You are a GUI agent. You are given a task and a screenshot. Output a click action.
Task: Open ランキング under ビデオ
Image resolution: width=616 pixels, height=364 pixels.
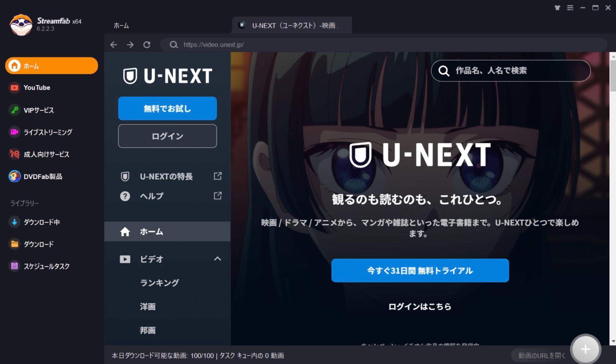(159, 283)
